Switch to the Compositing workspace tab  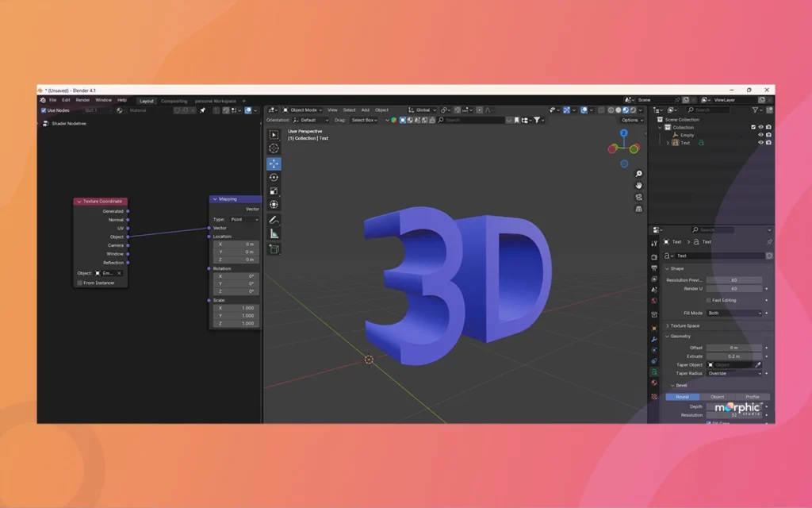pyautogui.click(x=174, y=101)
